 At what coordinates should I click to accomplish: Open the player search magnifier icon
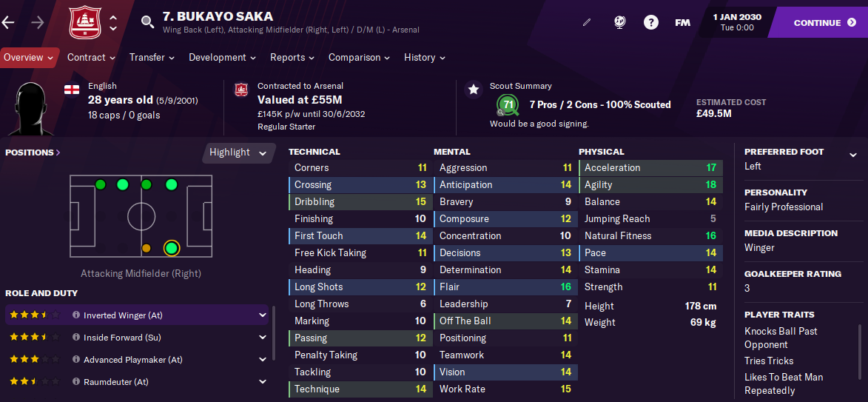(x=147, y=22)
